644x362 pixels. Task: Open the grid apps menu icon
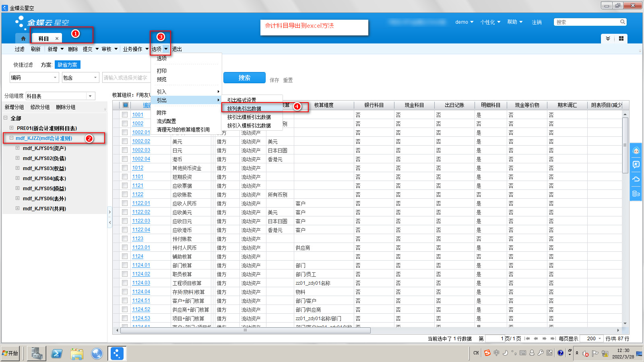coord(621,39)
